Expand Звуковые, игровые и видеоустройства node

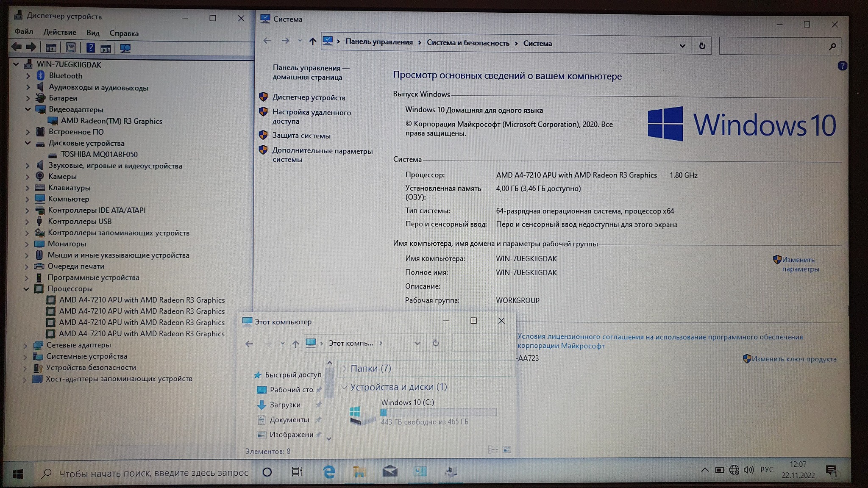tap(28, 166)
